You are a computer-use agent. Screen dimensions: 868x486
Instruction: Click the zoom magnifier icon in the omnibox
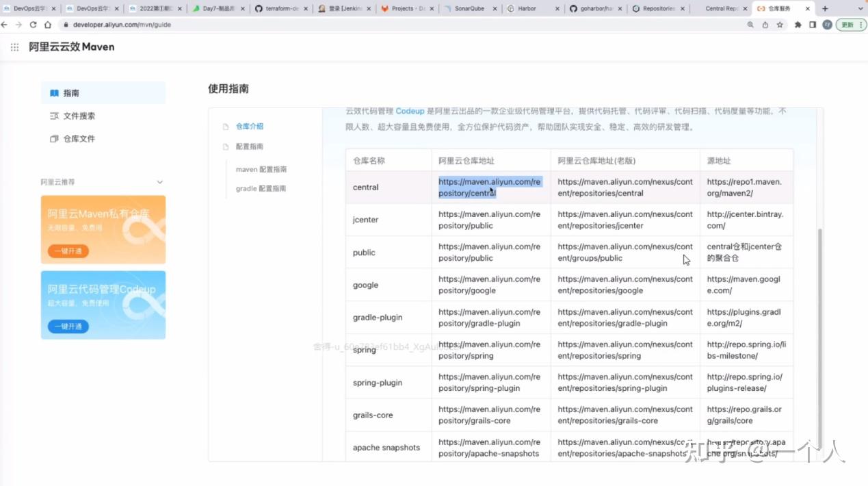(x=750, y=25)
